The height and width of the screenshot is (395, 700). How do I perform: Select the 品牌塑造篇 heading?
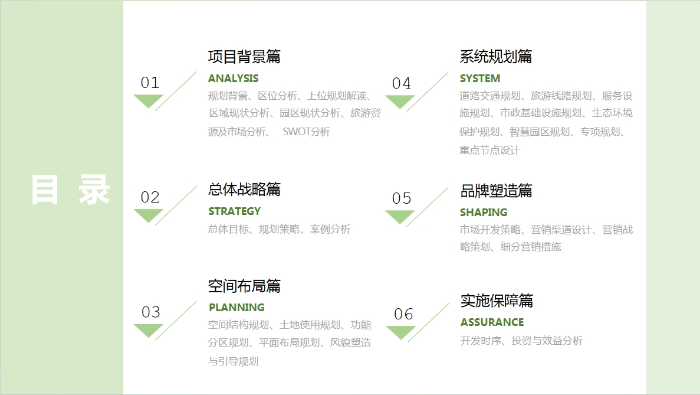[x=496, y=191]
